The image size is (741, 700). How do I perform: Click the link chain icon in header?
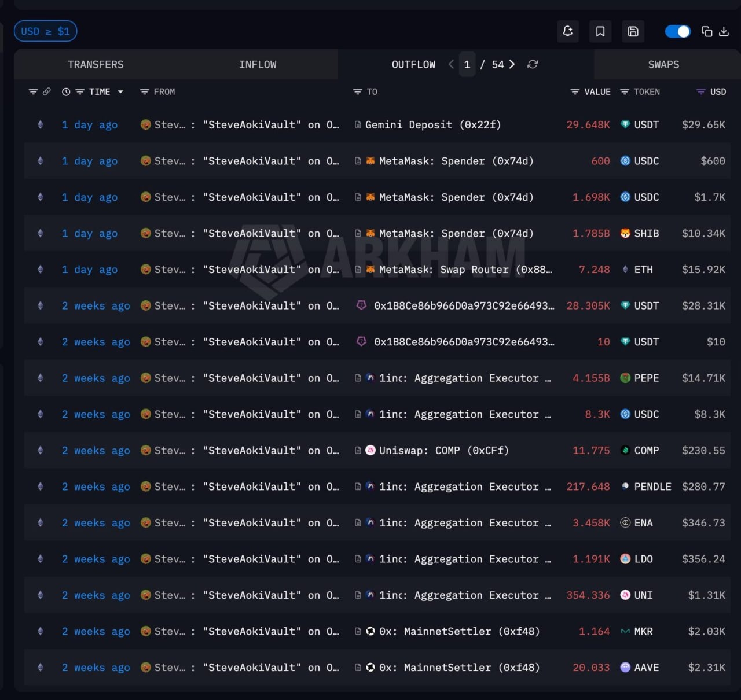pos(47,91)
